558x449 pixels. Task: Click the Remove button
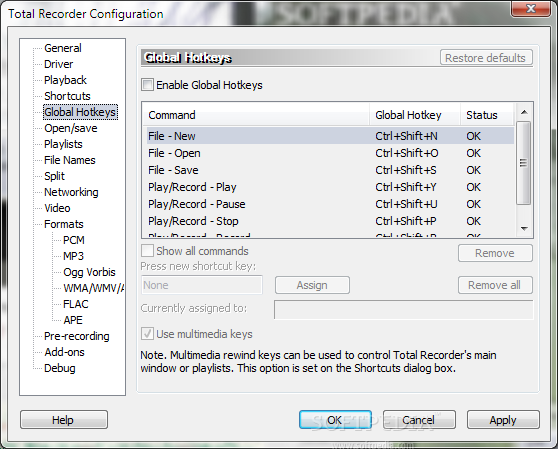coord(495,253)
